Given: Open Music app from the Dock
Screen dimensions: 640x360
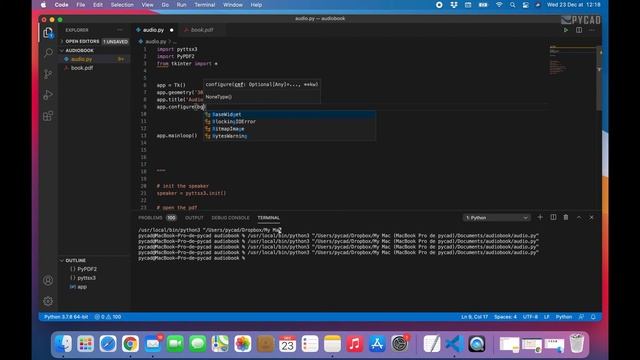Looking at the screenshot, I should pos(355,344).
